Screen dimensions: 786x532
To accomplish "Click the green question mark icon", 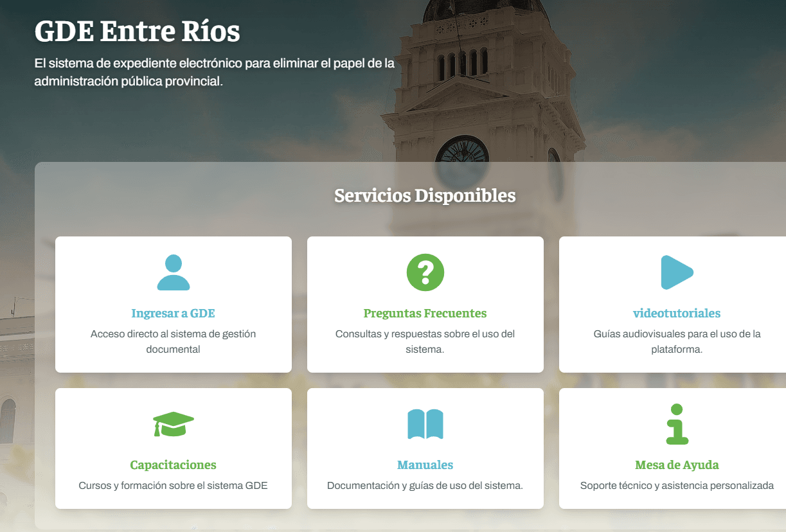I will (x=425, y=272).
